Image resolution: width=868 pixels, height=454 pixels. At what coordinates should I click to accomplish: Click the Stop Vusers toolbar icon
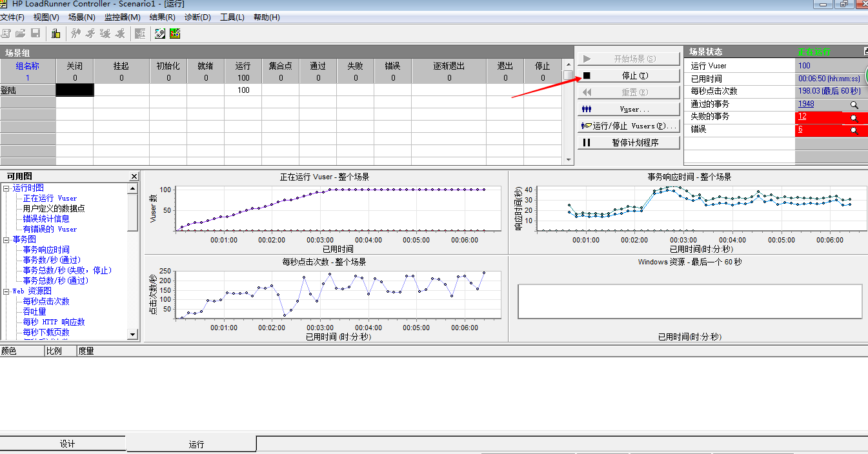pyautogui.click(x=120, y=33)
